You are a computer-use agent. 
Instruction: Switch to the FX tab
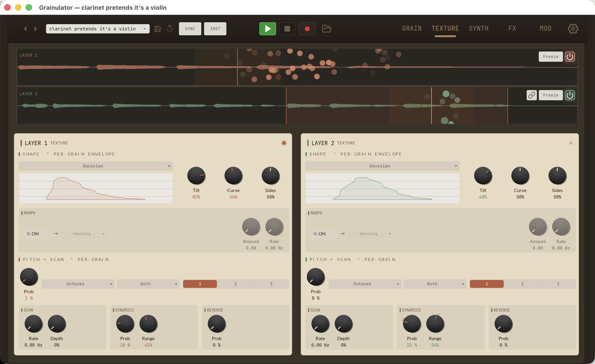pos(512,29)
